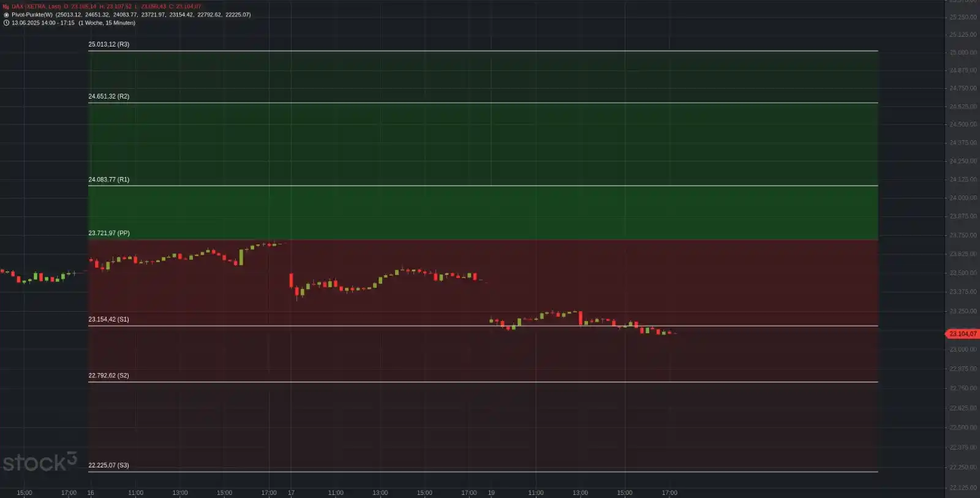Click the 13.06.2025 14:00 - 17:15 time range text

43,23
